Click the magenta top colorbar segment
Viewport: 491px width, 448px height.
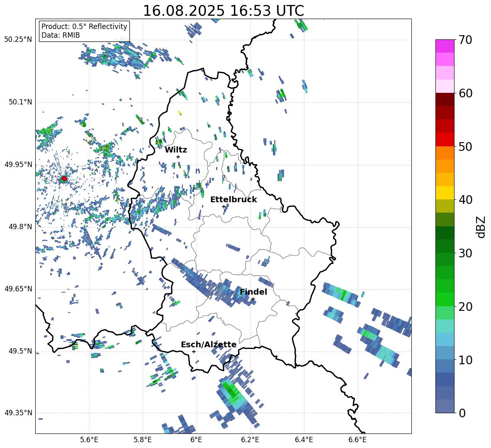click(445, 46)
